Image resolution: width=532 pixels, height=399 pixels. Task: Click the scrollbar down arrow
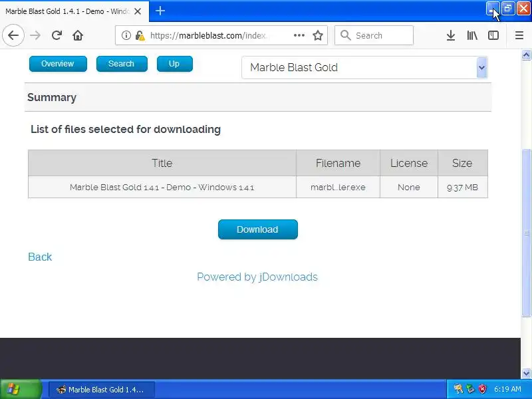(526, 373)
